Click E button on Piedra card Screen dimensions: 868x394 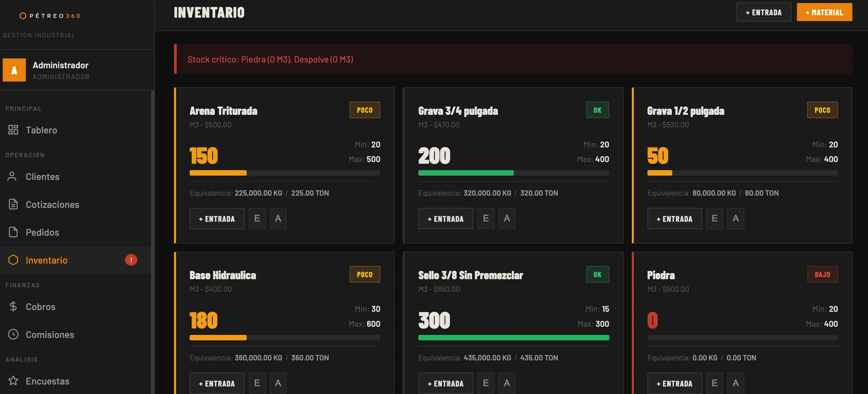715,383
